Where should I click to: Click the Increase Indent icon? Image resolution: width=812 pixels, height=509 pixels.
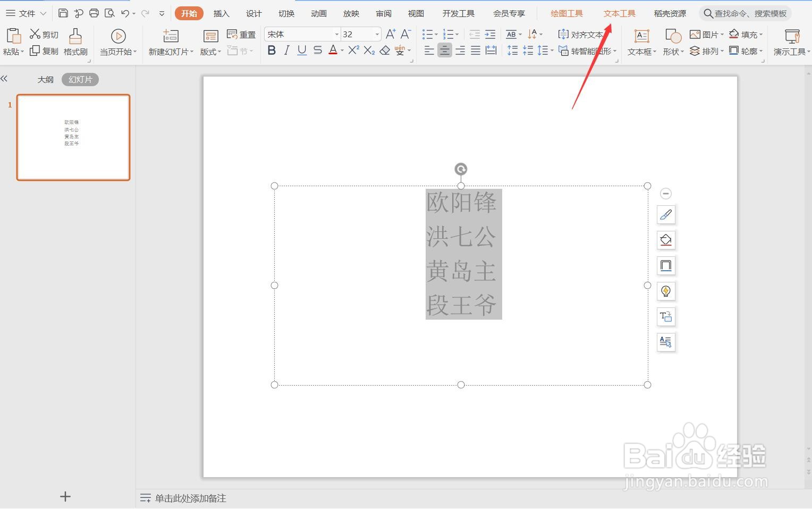[490, 35]
